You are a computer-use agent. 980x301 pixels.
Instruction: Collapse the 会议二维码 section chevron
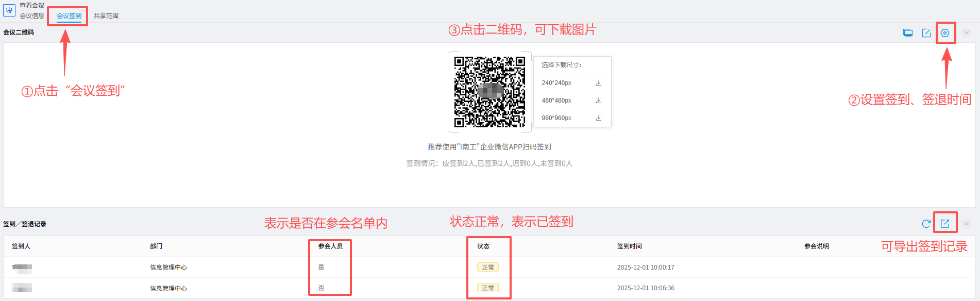point(967,32)
